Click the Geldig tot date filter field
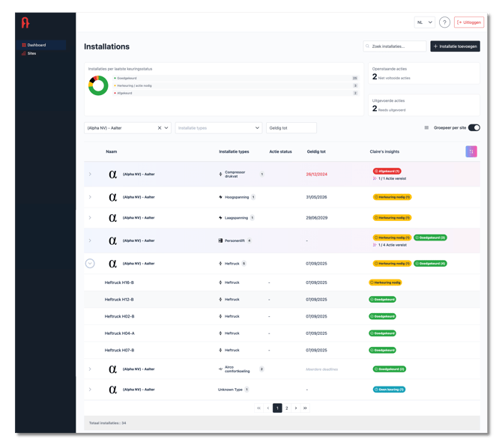502x448 pixels. pos(291,128)
